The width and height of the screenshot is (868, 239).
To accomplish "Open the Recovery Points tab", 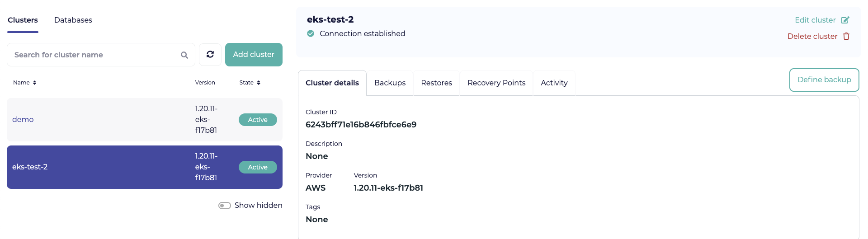I will click(x=496, y=83).
